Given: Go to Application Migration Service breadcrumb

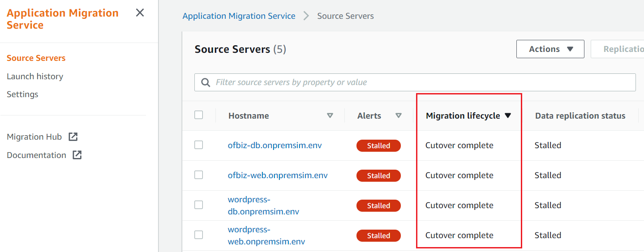Looking at the screenshot, I should [x=239, y=16].
